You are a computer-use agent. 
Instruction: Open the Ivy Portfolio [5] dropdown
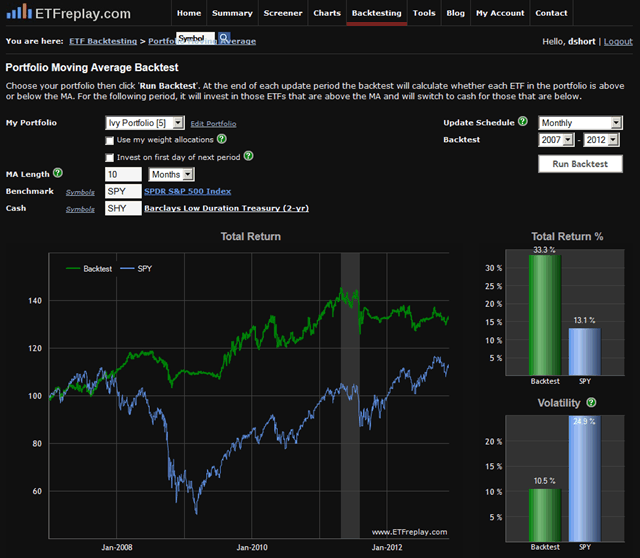click(145, 123)
